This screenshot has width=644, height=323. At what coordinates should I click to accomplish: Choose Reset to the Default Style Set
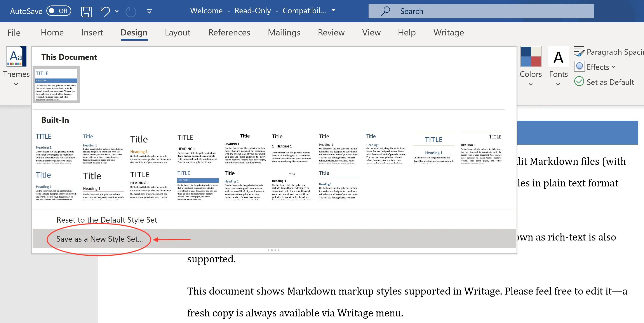tap(107, 220)
